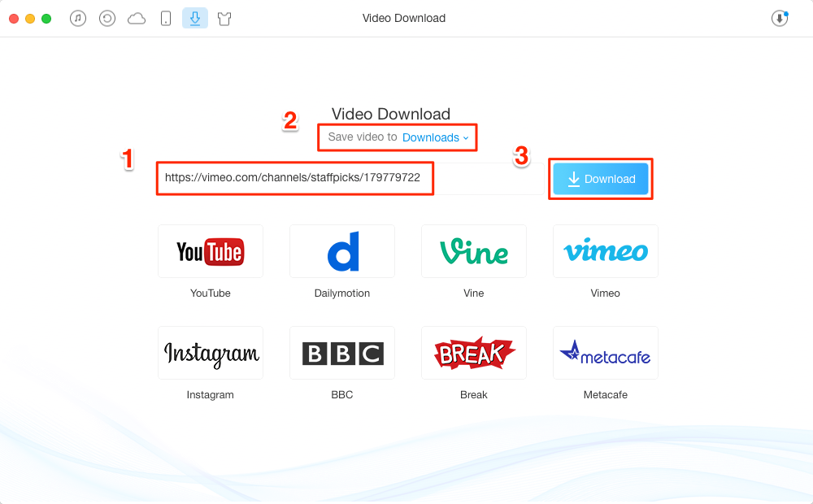The width and height of the screenshot is (813, 504).
Task: Click the Dailymotion logo tile
Action: point(342,251)
